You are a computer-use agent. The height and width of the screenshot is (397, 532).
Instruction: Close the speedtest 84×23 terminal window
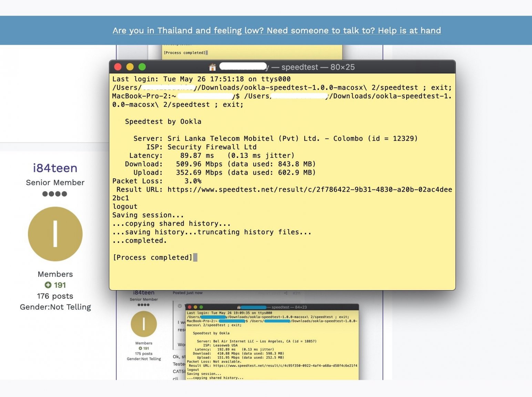click(190, 307)
